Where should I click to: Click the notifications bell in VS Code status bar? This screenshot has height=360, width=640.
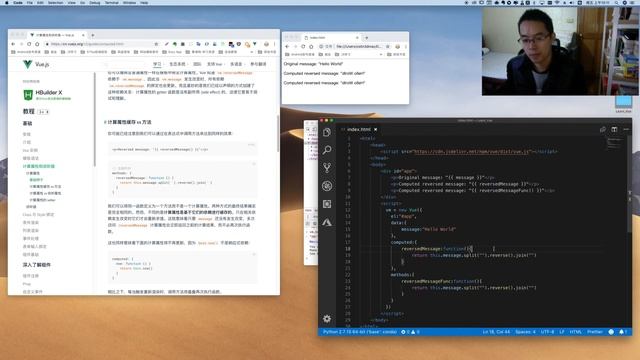[x=622, y=332]
